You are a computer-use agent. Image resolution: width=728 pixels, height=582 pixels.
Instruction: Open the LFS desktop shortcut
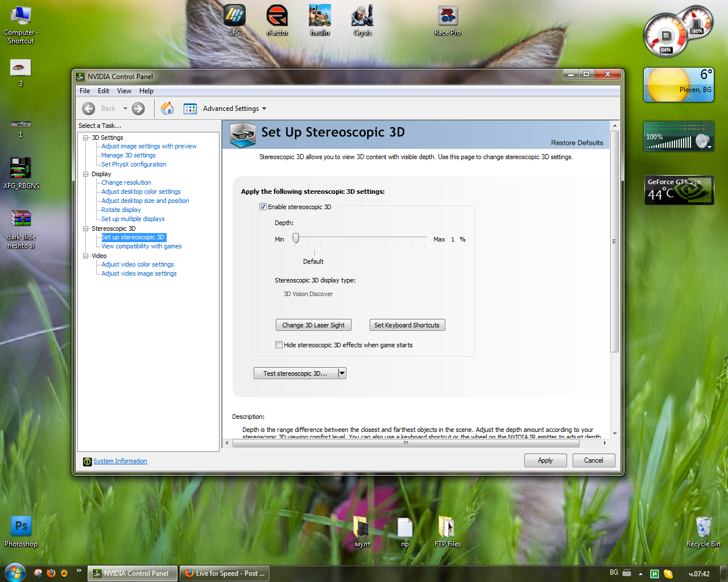pyautogui.click(x=234, y=20)
